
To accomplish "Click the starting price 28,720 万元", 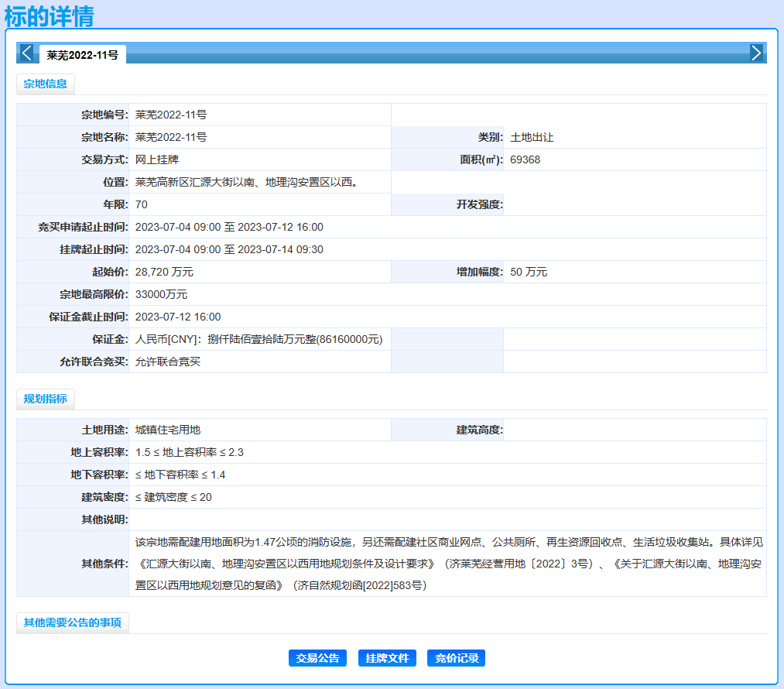I will coord(164,272).
